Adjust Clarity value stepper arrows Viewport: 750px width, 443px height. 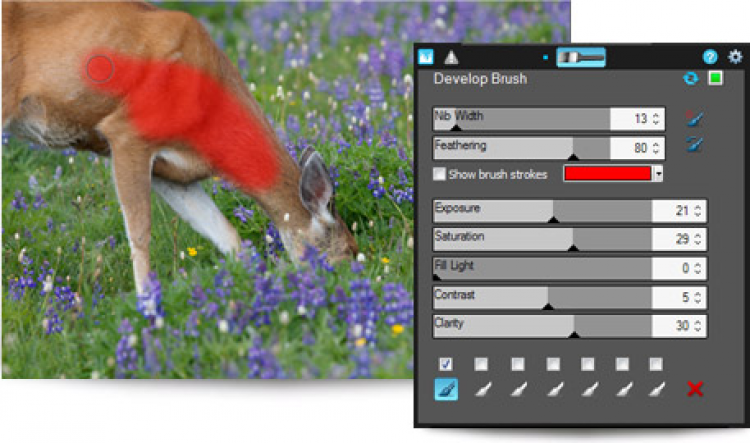(697, 326)
